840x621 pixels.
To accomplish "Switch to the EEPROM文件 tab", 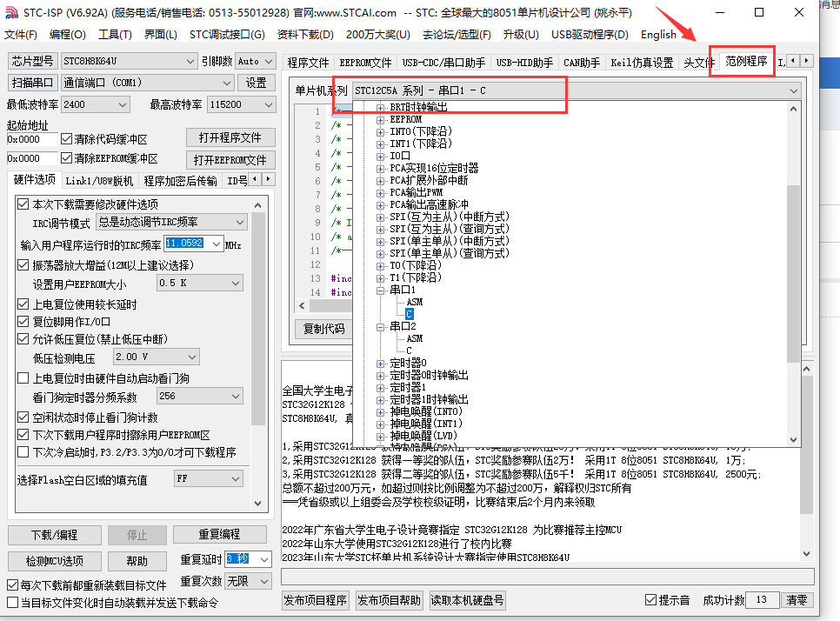I will click(366, 63).
